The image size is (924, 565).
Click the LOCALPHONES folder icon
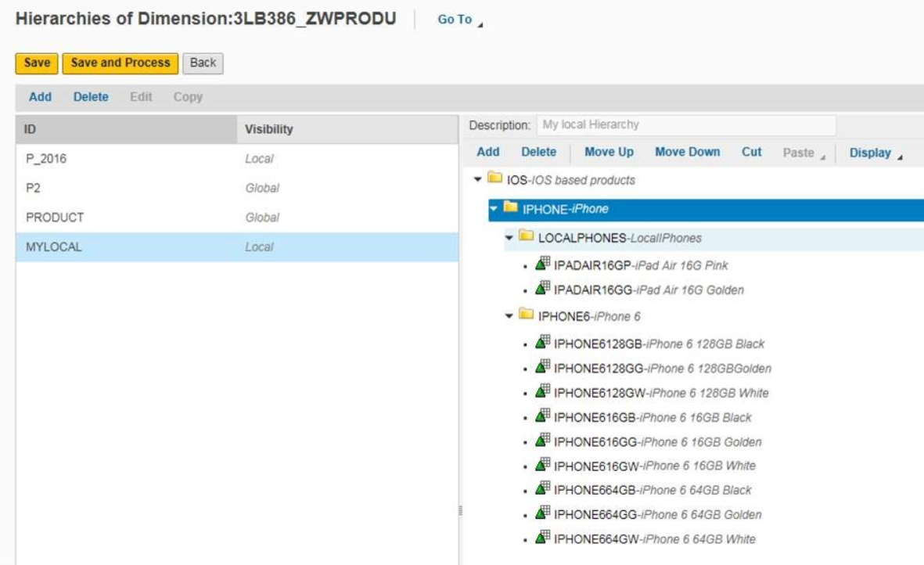pos(527,236)
